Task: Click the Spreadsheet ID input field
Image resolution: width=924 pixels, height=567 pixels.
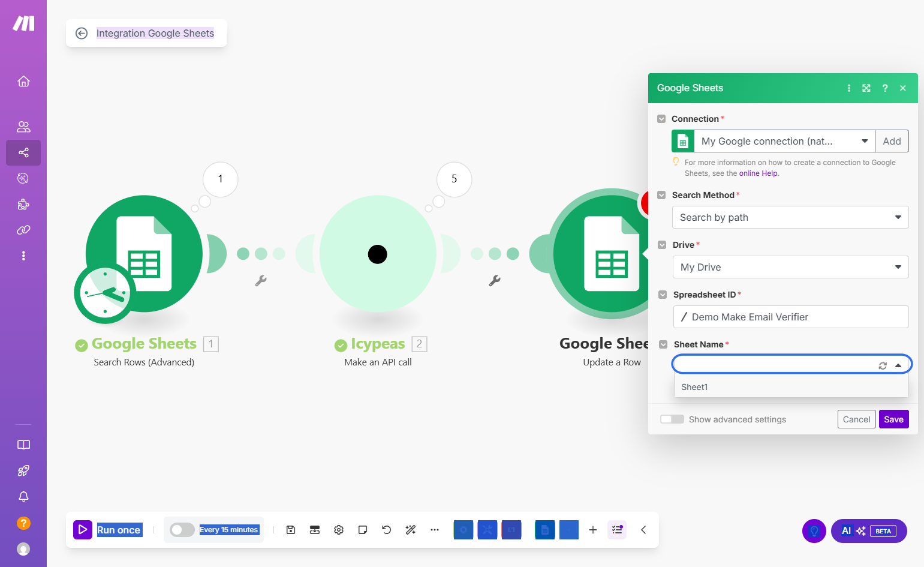Action: click(x=791, y=317)
